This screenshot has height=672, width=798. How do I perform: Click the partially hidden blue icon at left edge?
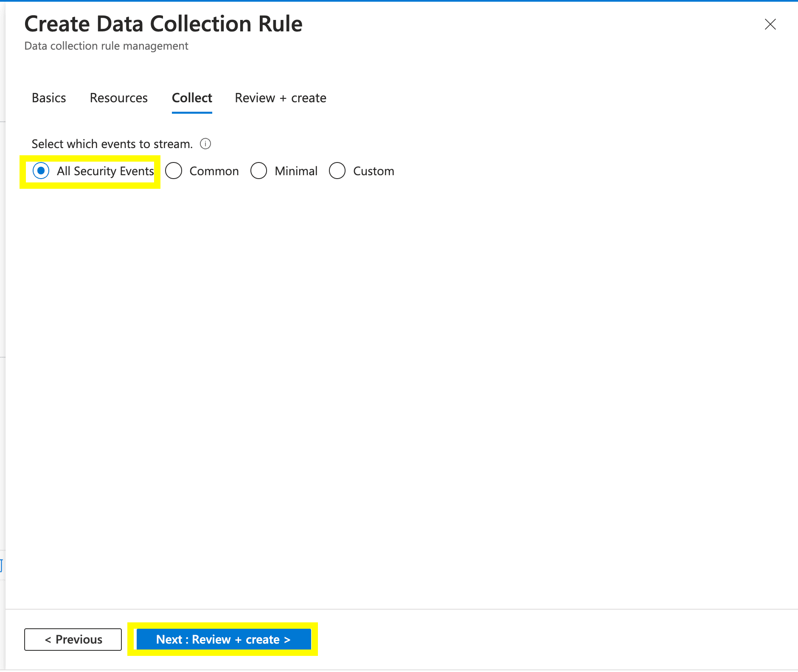[x=1, y=566]
